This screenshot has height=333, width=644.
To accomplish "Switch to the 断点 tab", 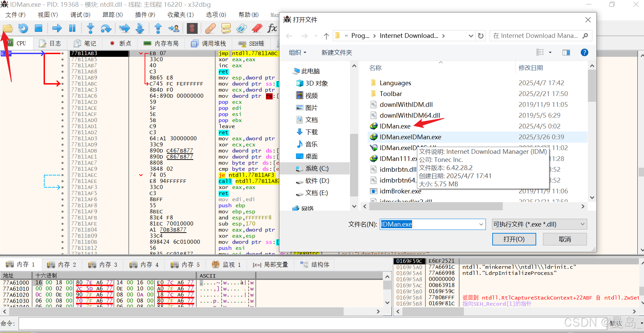I will click(121, 43).
